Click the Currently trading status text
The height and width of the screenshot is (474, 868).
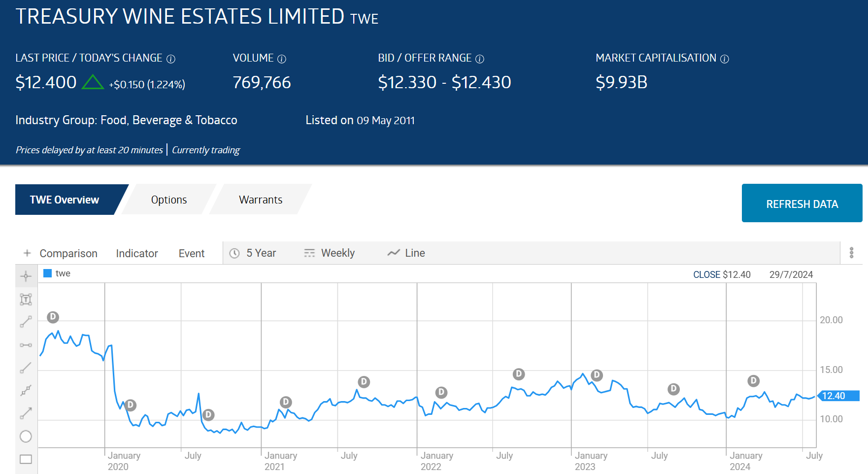206,150
